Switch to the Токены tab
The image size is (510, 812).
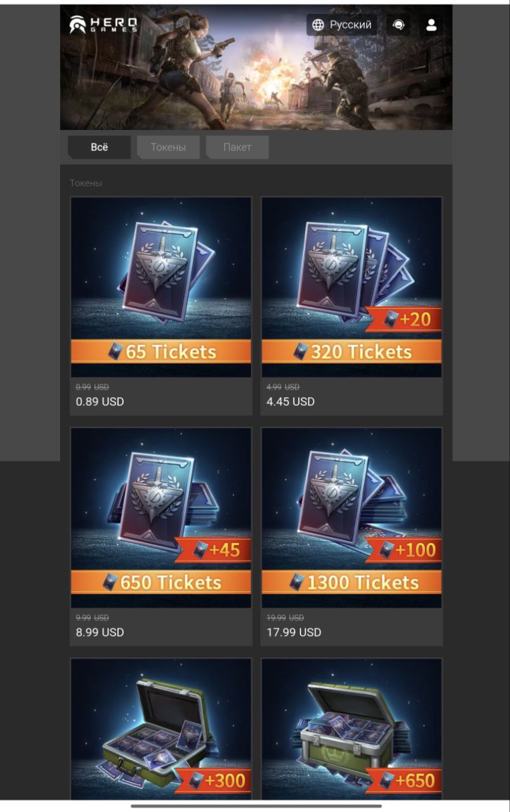[168, 147]
